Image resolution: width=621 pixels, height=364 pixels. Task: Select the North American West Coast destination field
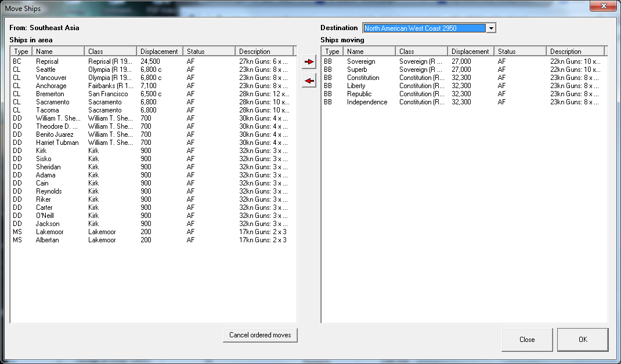pos(425,28)
